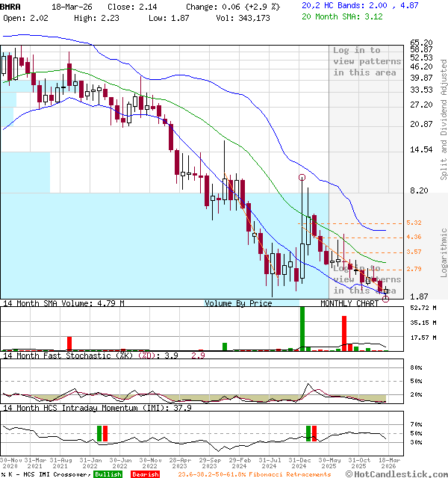Click the red circle marker at the December 2024 high
This screenshot has width=448, height=478.
click(302, 178)
